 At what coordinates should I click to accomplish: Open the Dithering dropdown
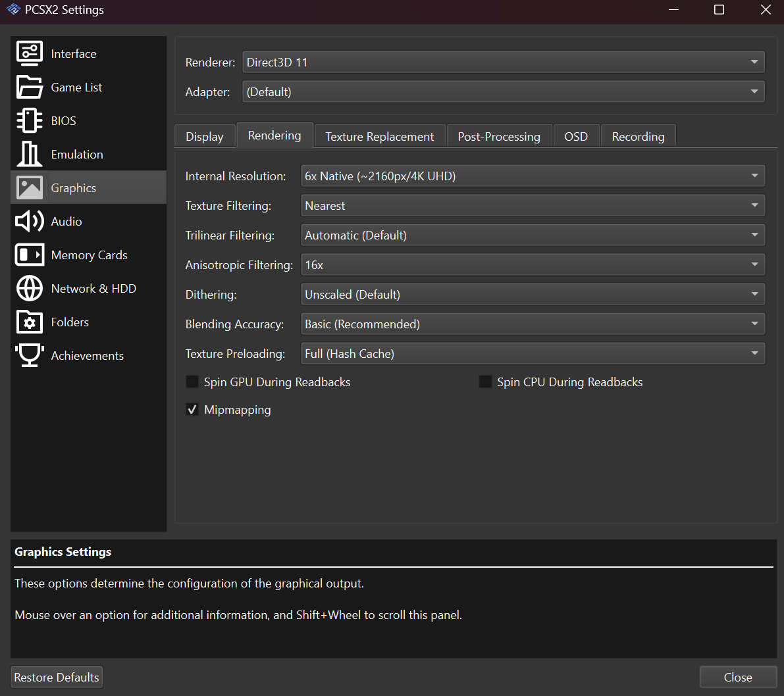tap(533, 294)
